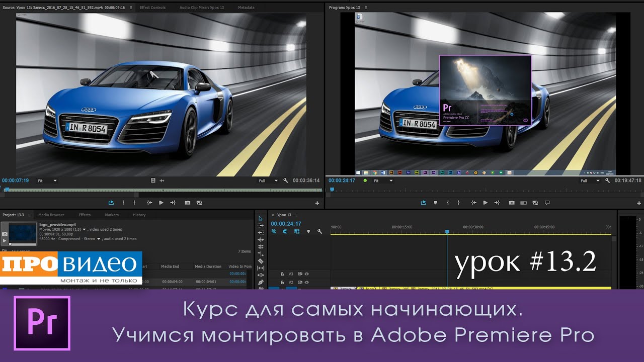Open the Source panel menu icon

[131, 8]
